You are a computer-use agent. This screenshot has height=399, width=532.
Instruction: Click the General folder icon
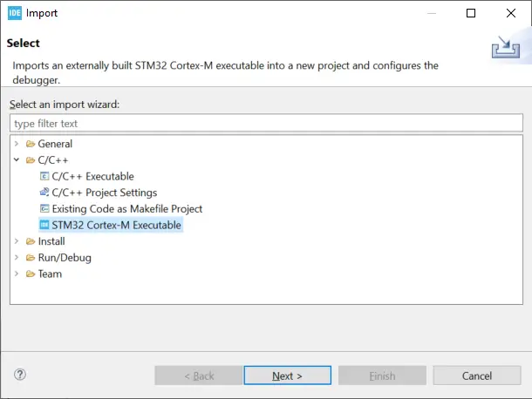[x=31, y=144]
